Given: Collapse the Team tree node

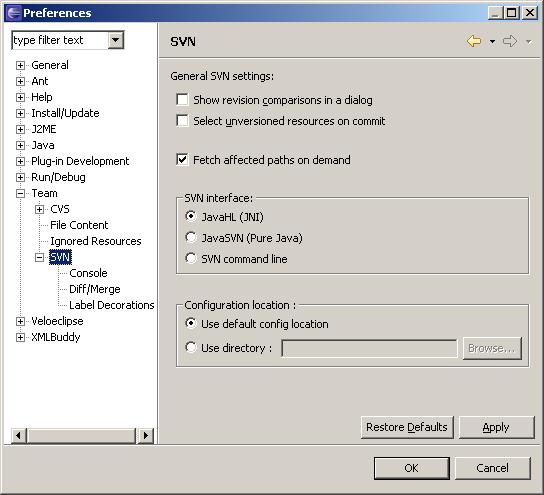Looking at the screenshot, I should point(20,193).
